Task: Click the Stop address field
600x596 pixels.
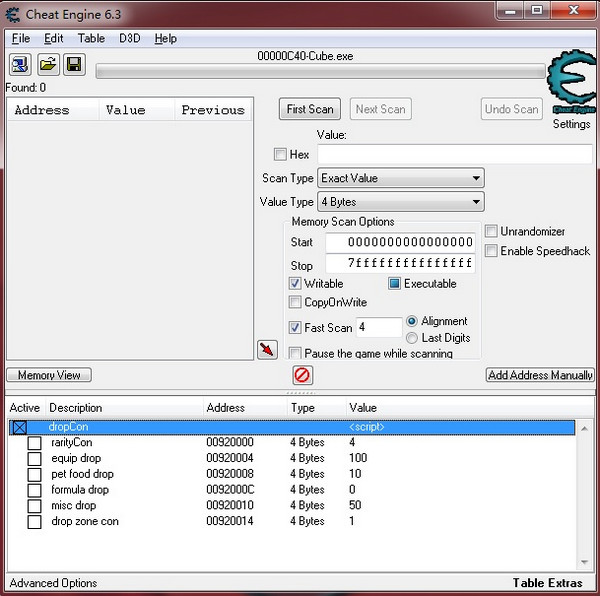Action: pos(400,263)
